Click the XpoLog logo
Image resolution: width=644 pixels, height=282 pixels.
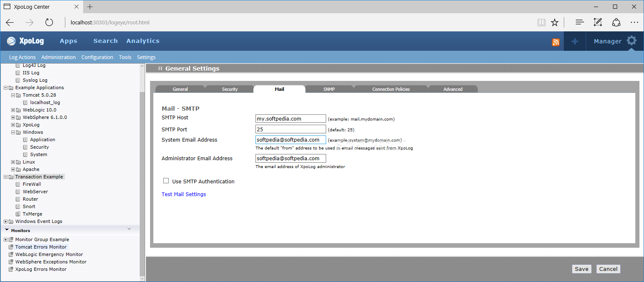click(26, 41)
